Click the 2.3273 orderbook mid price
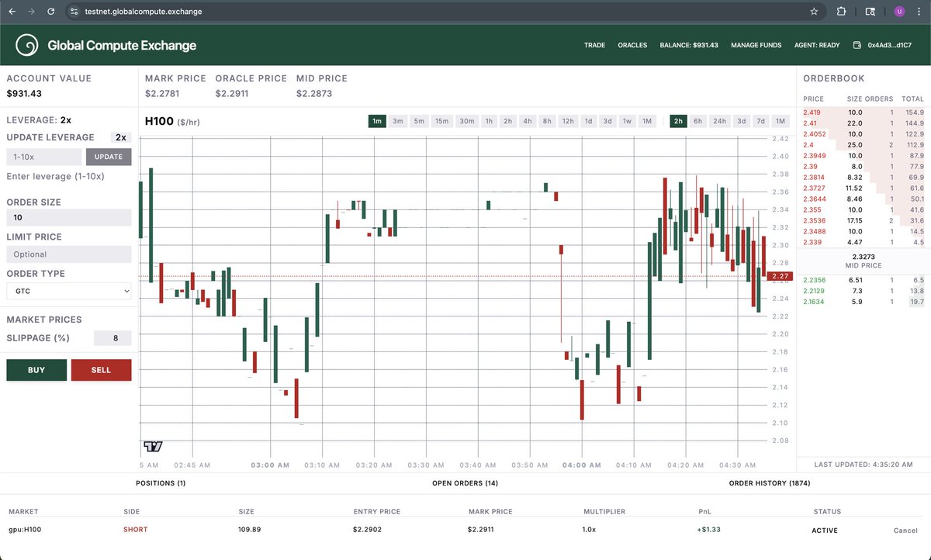The image size is (931, 560). (864, 257)
